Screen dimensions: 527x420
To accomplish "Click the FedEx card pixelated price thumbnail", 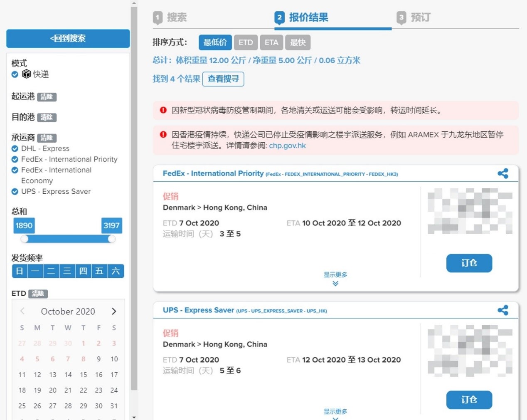I will point(470,211).
